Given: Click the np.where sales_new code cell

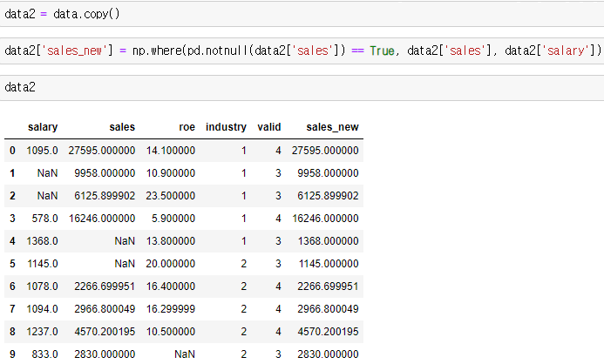Looking at the screenshot, I should (302, 51).
